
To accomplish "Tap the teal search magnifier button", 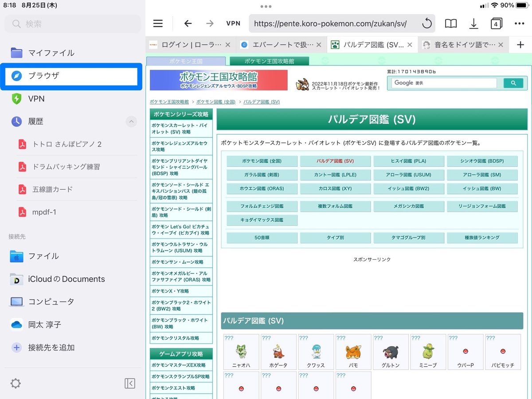I will coord(513,83).
